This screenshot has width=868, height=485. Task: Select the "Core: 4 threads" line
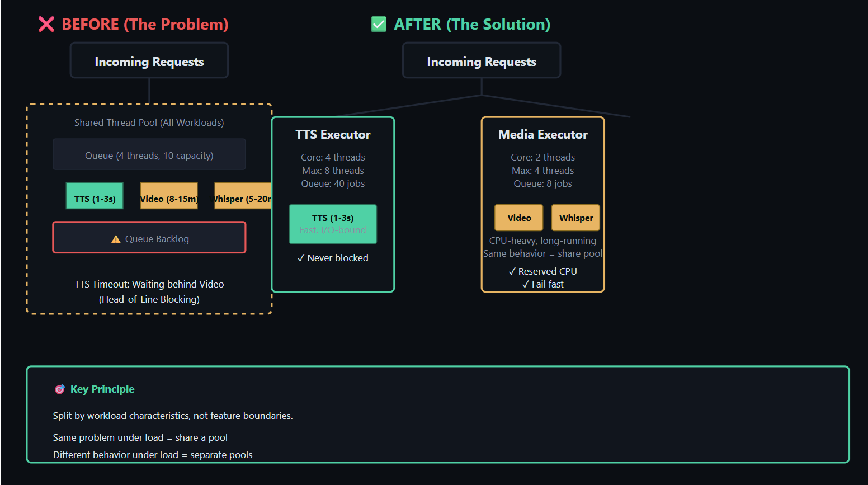coord(333,157)
